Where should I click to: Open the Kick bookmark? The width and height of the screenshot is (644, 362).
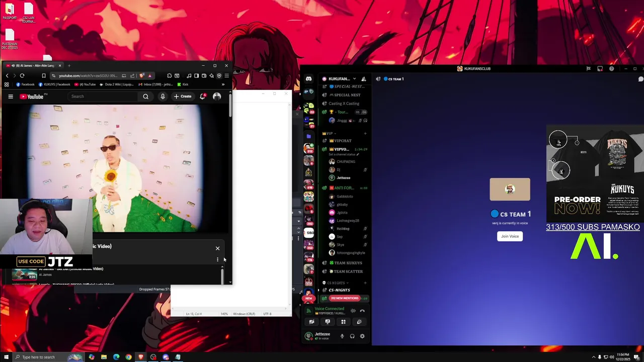tap(183, 84)
